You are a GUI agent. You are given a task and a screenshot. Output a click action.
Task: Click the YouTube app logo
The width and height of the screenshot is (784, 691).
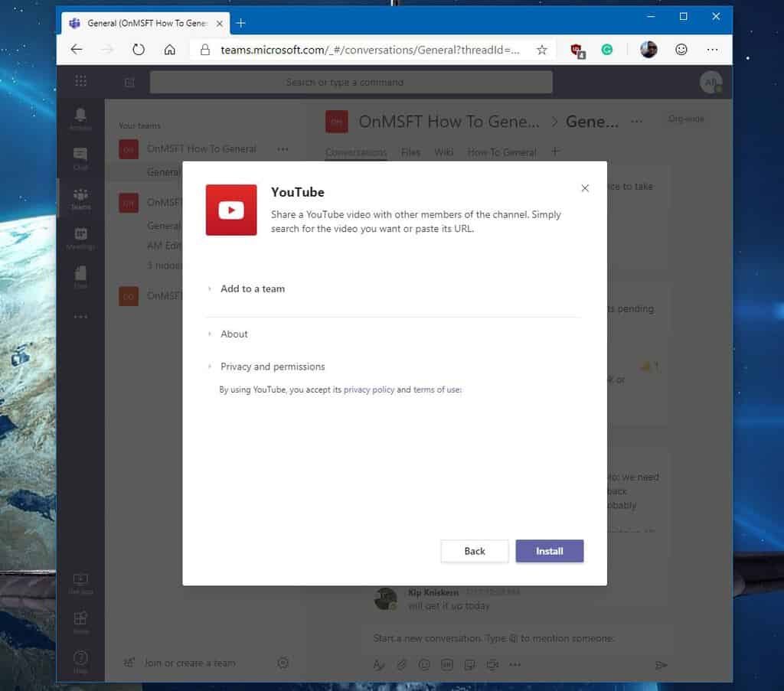click(231, 210)
